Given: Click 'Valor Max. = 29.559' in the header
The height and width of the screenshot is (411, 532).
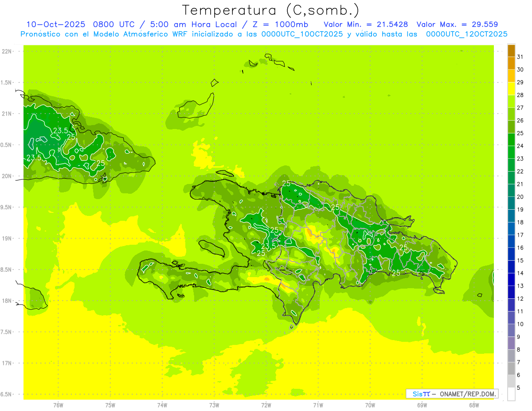Looking at the screenshot, I should point(457,24).
